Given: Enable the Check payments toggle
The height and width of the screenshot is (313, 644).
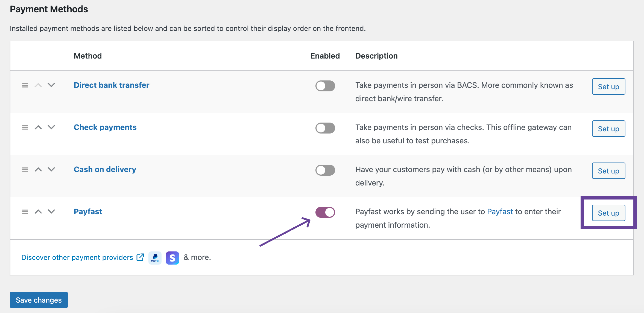Looking at the screenshot, I should [325, 128].
